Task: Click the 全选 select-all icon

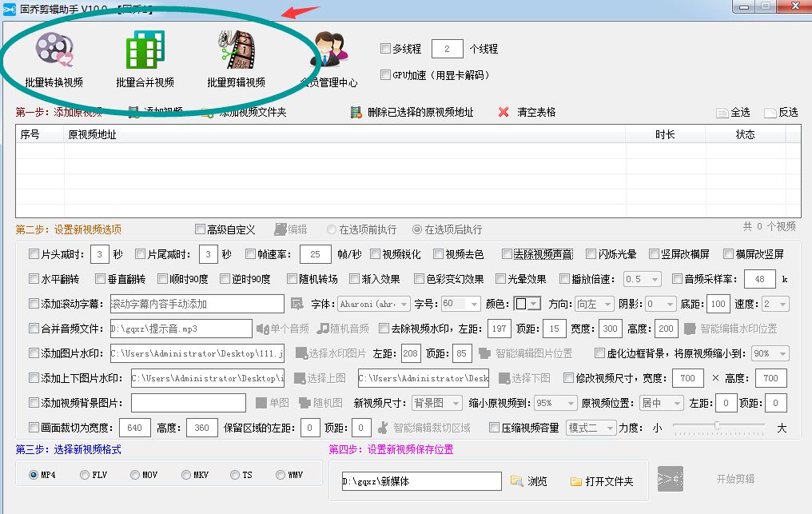Action: 722,113
